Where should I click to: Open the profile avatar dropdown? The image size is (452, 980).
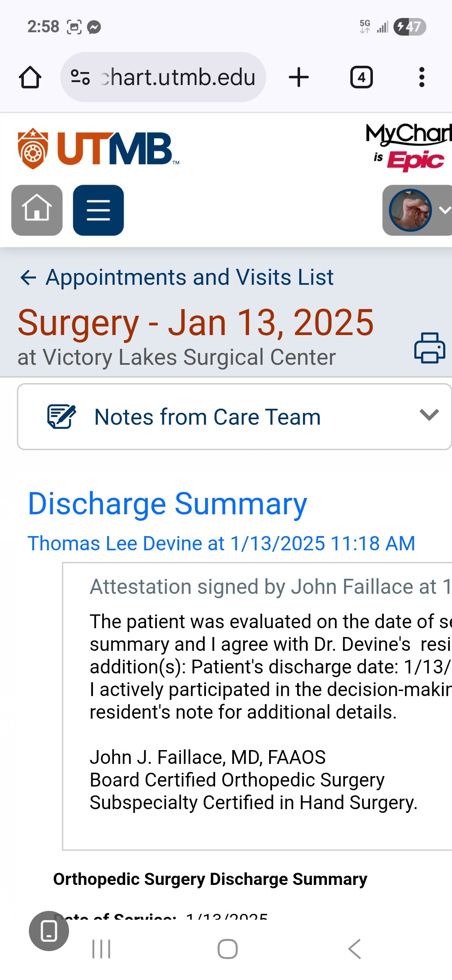click(419, 210)
